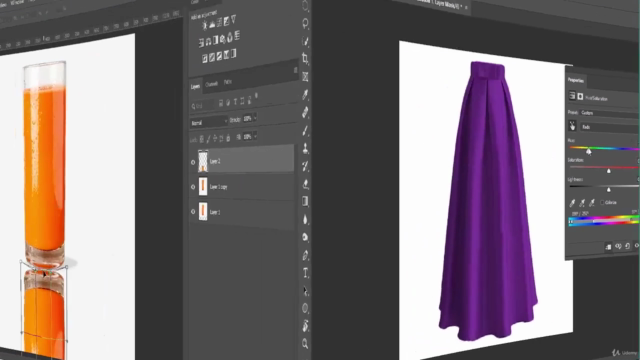
Task: Select Layer 2 thumbnail
Action: 203,161
